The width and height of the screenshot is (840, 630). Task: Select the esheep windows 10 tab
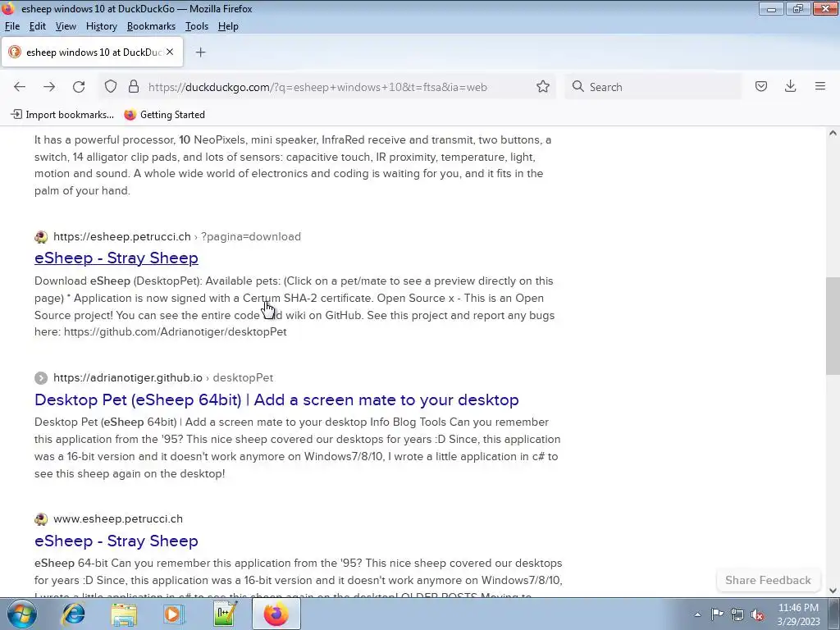(92, 52)
